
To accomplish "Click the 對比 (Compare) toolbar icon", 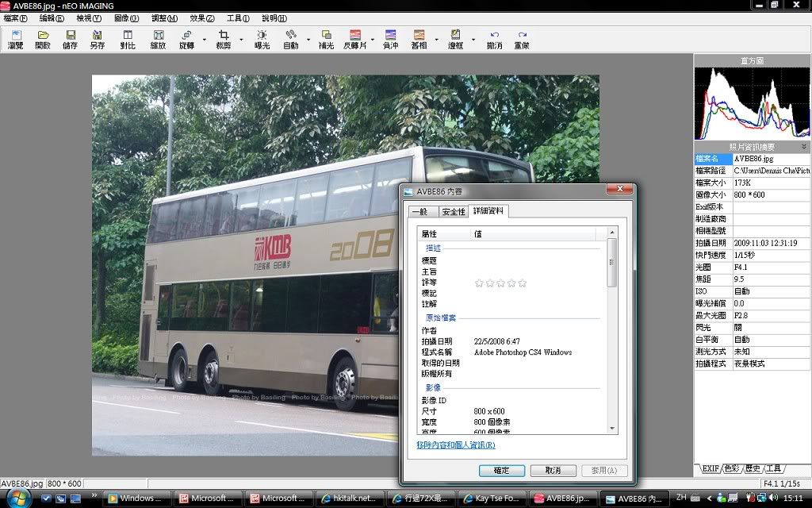I will click(x=128, y=40).
